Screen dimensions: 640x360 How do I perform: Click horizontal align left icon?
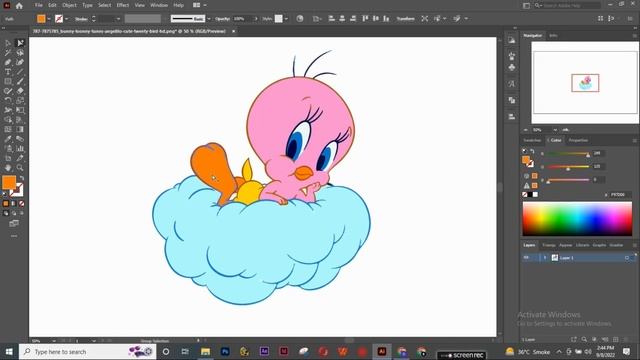tap(332, 19)
